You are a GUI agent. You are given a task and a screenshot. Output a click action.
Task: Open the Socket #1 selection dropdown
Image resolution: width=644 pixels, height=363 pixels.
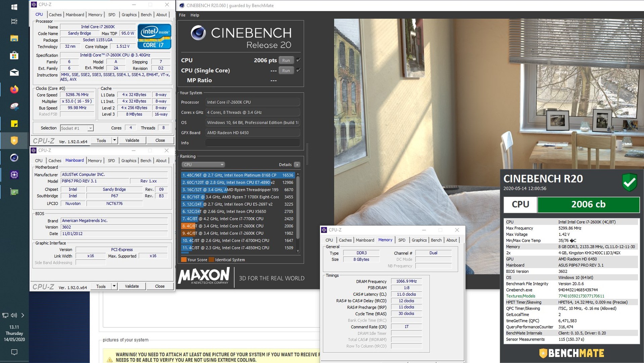coord(77,128)
